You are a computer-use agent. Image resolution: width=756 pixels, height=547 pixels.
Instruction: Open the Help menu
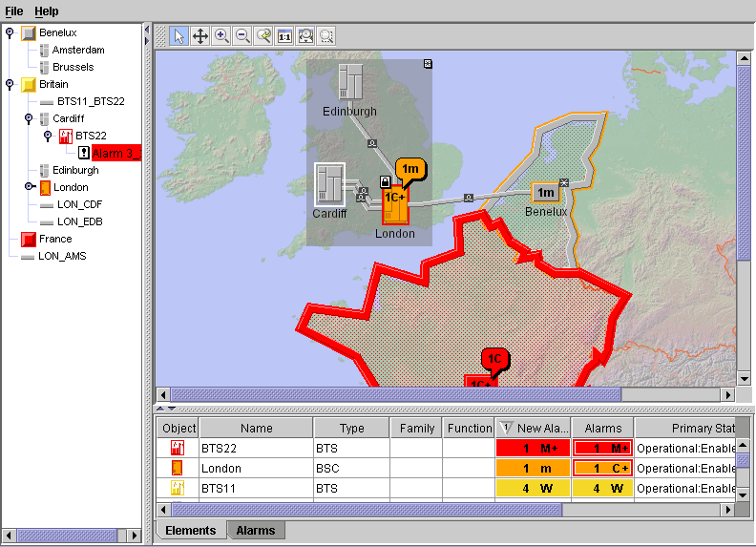click(46, 11)
